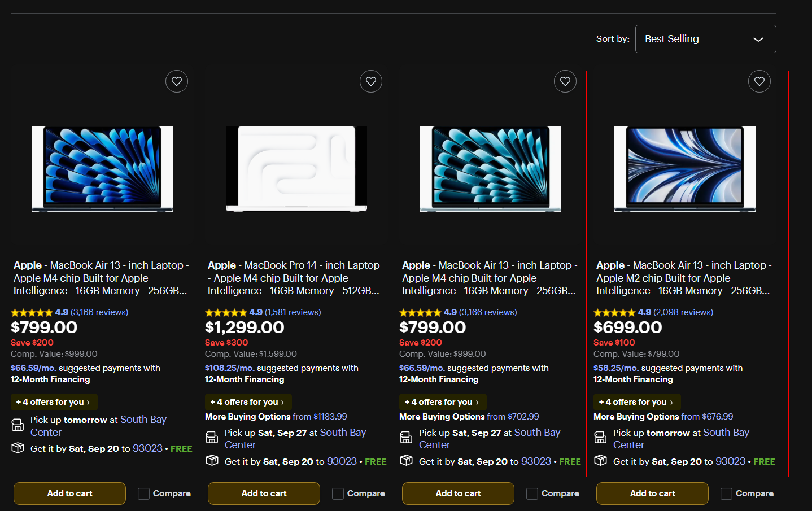Viewport: 812px width, 511px height.
Task: Click the Save $300 label
Action: [x=226, y=343]
